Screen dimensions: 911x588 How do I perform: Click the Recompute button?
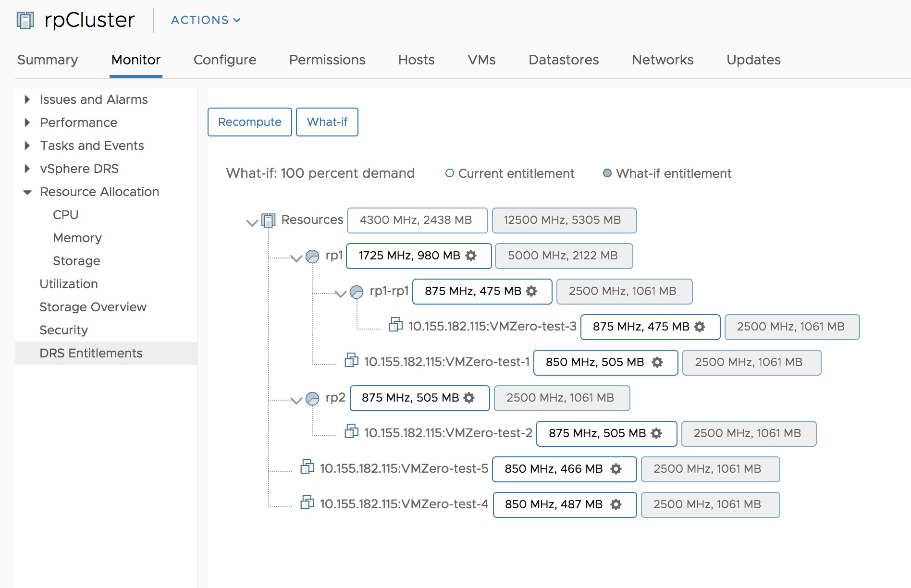(x=250, y=122)
